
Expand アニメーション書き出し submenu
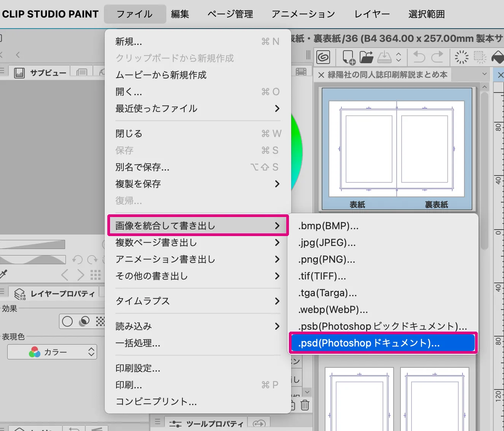[198, 259]
